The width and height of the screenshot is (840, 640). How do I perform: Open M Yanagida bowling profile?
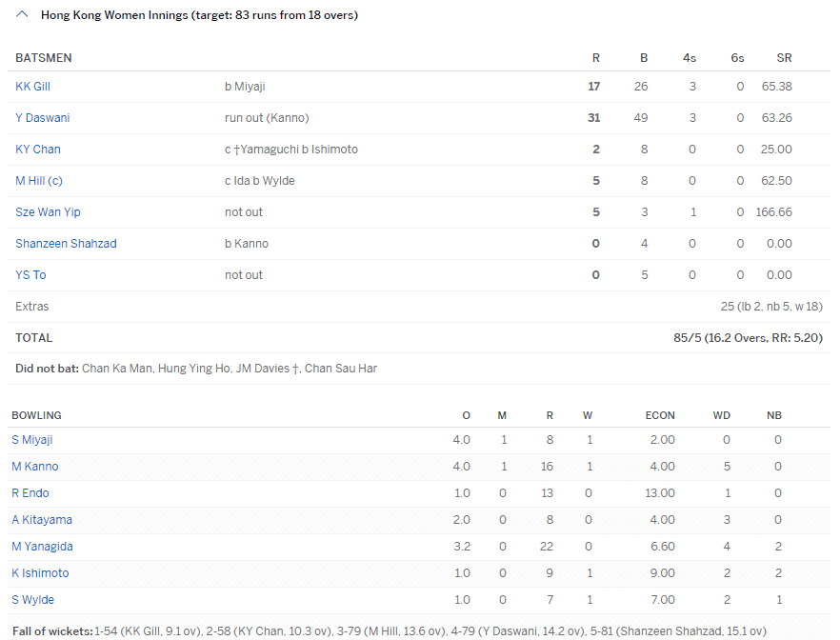point(42,547)
